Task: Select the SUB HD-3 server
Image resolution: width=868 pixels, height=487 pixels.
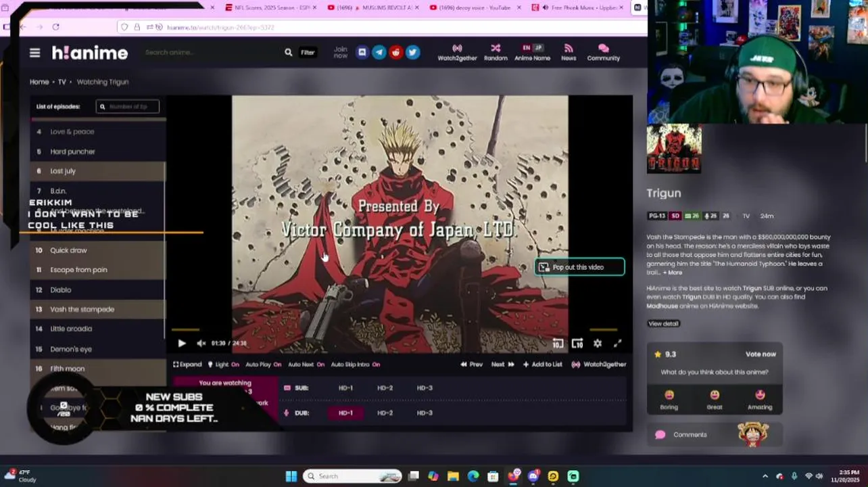Action: (x=424, y=388)
